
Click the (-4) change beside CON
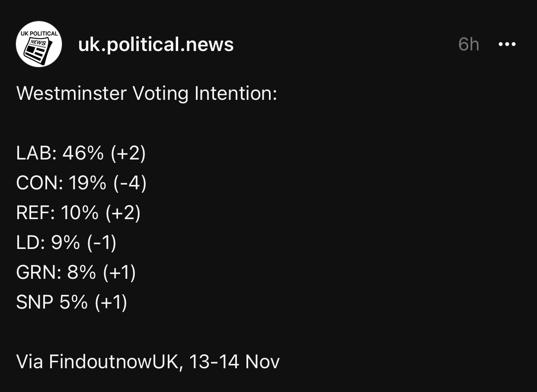(130, 183)
